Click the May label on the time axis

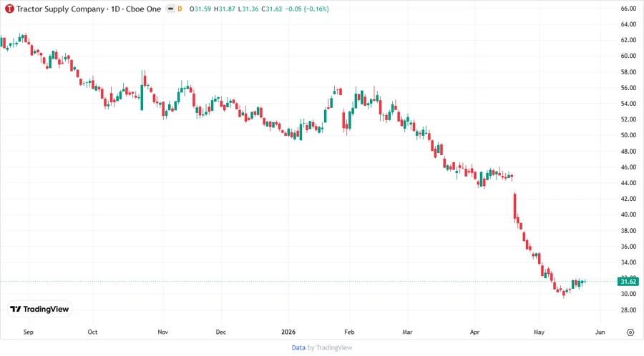539,332
